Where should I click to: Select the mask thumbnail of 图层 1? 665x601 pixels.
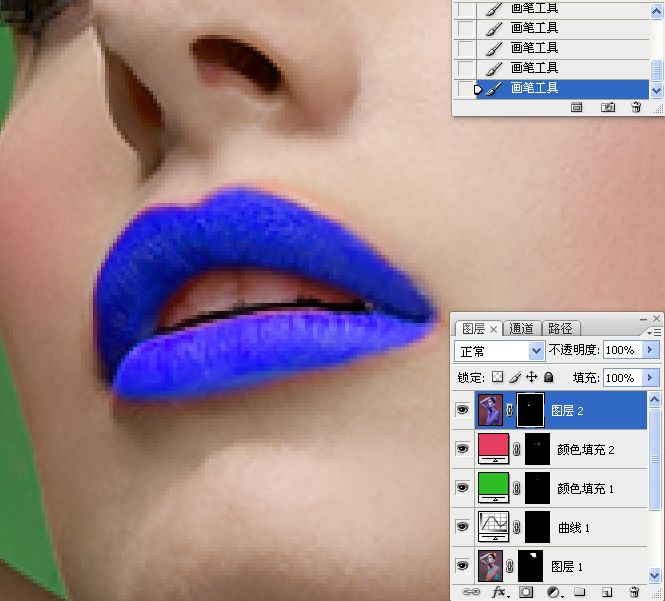pyautogui.click(x=530, y=566)
